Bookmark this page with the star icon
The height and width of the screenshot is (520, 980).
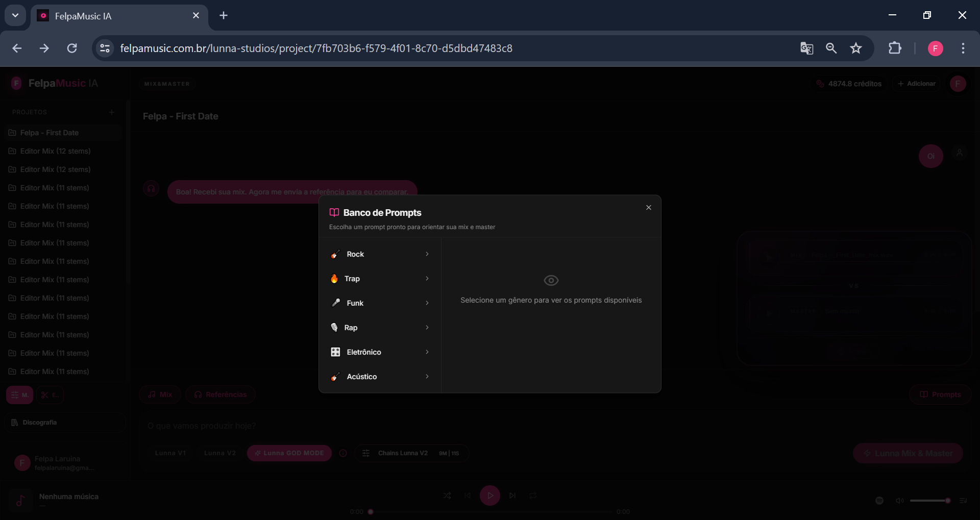(856, 48)
